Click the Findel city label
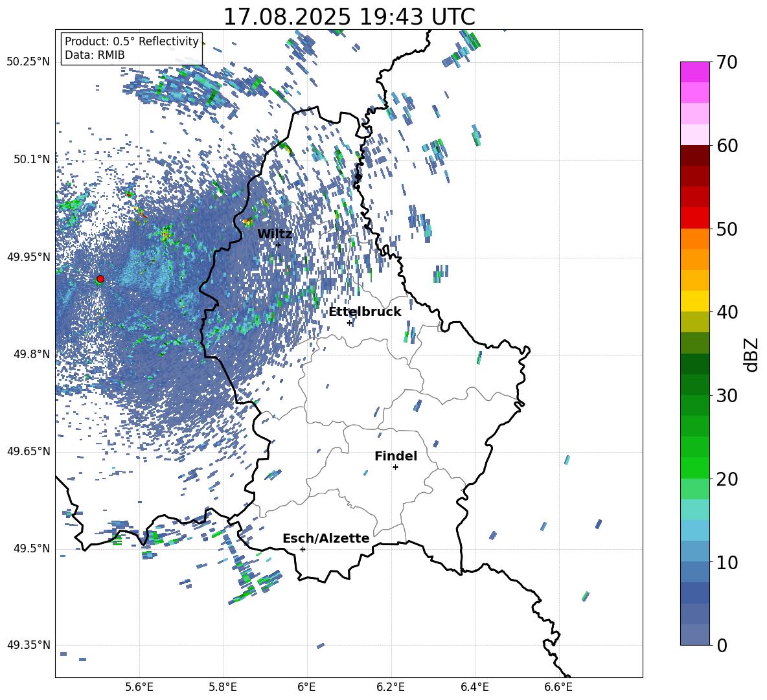 point(396,456)
